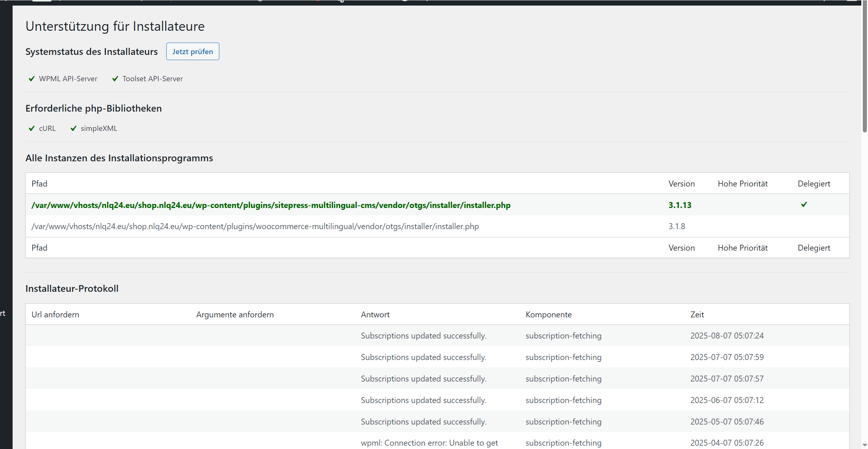Screen dimensions: 868x449
Task: Click the top Version column header
Action: coord(682,184)
